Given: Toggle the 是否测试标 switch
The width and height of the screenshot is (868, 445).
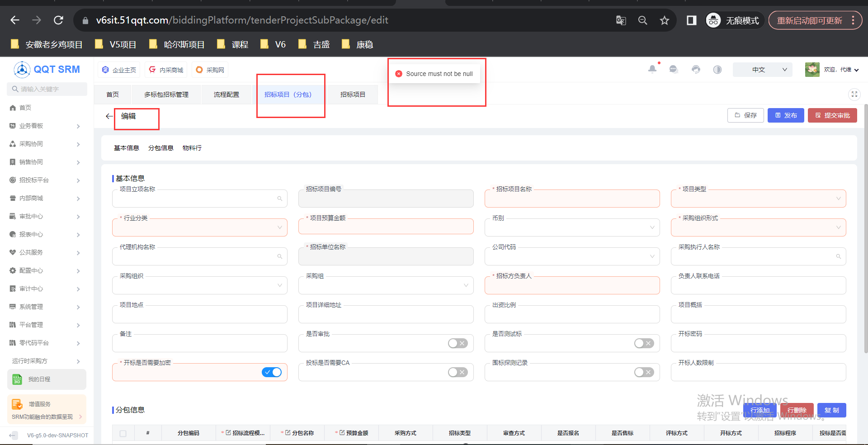Looking at the screenshot, I should (644, 343).
